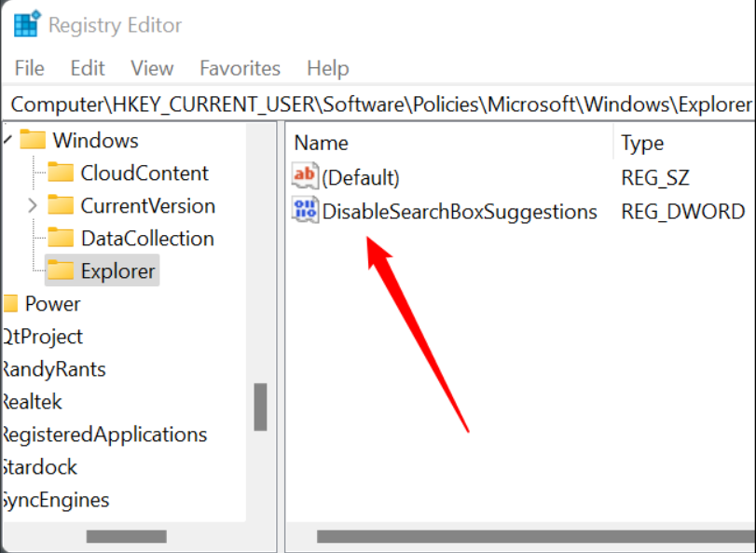Click the REG_SZ icon beside (Default)
Image resolution: width=756 pixels, height=553 pixels.
304,176
